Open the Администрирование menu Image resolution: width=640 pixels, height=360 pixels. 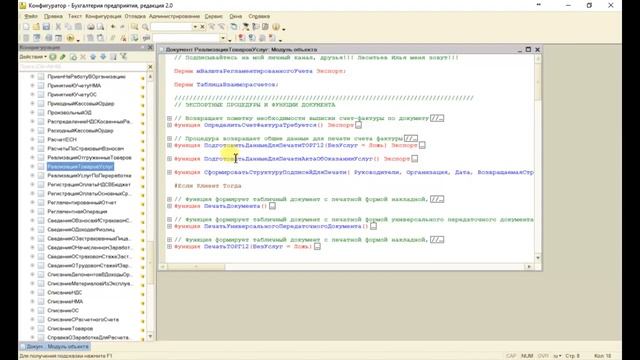[x=174, y=16]
